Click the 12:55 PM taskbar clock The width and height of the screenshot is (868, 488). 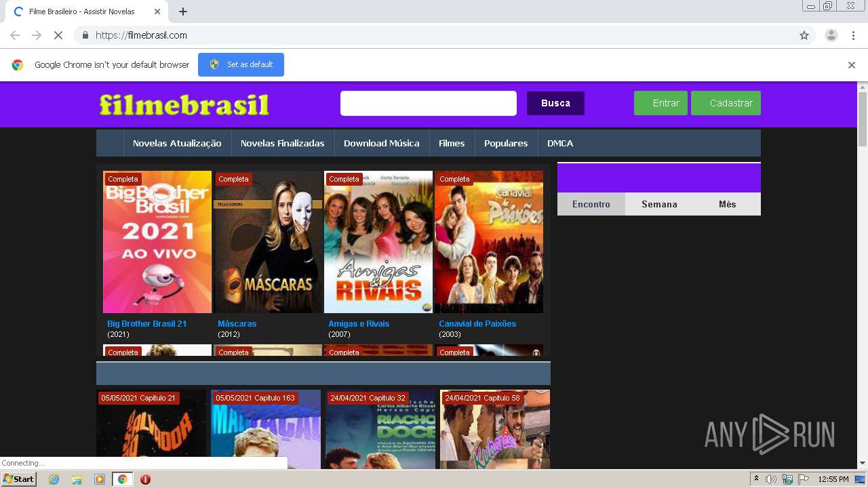833,479
